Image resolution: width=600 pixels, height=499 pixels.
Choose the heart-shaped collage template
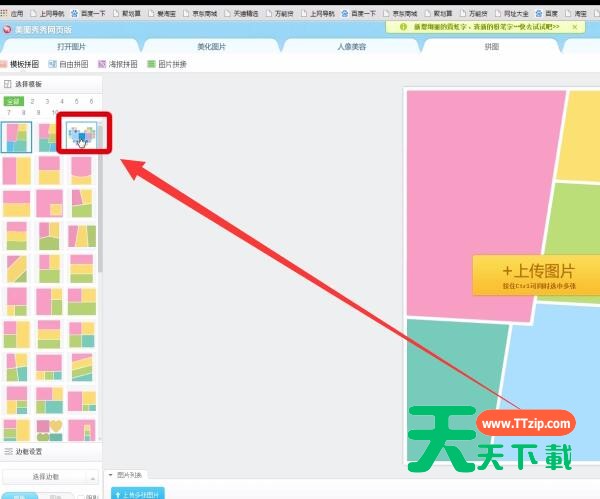click(x=82, y=136)
